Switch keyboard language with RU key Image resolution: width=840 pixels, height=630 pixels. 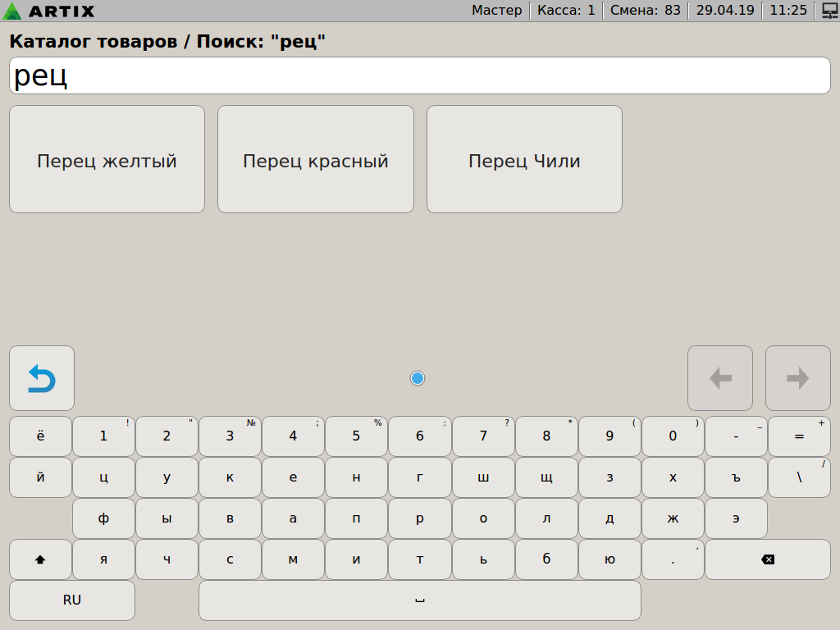point(72,600)
